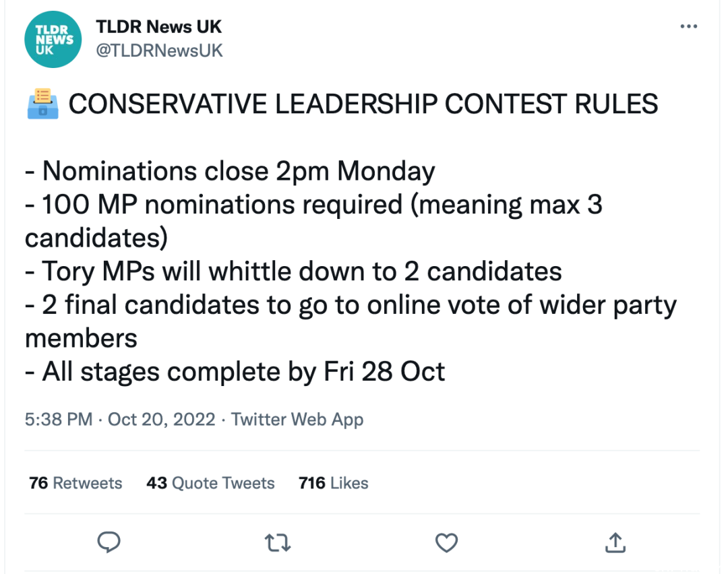Open the @TLDRNewsUK handle link
728x574 pixels.
pos(159,51)
